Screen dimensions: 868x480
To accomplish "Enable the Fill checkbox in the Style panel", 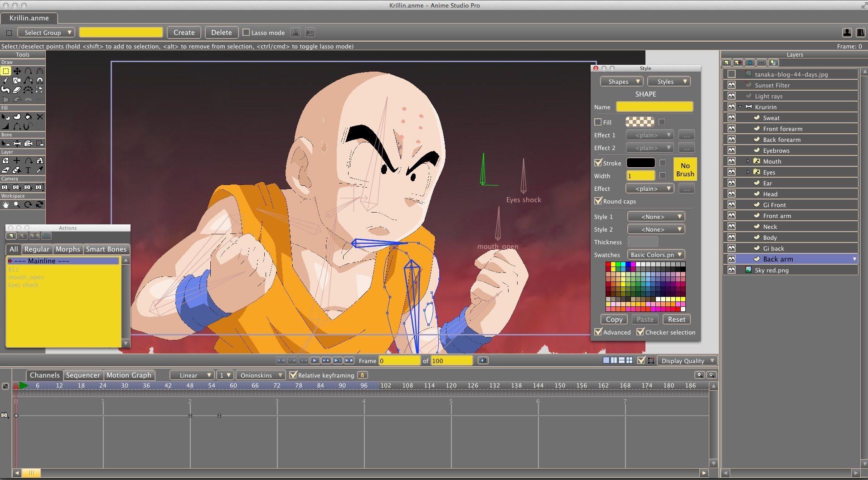I will pyautogui.click(x=598, y=122).
